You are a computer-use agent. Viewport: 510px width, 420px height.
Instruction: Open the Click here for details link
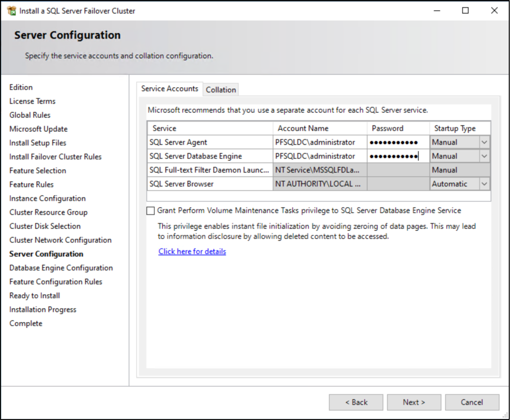pyautogui.click(x=192, y=251)
